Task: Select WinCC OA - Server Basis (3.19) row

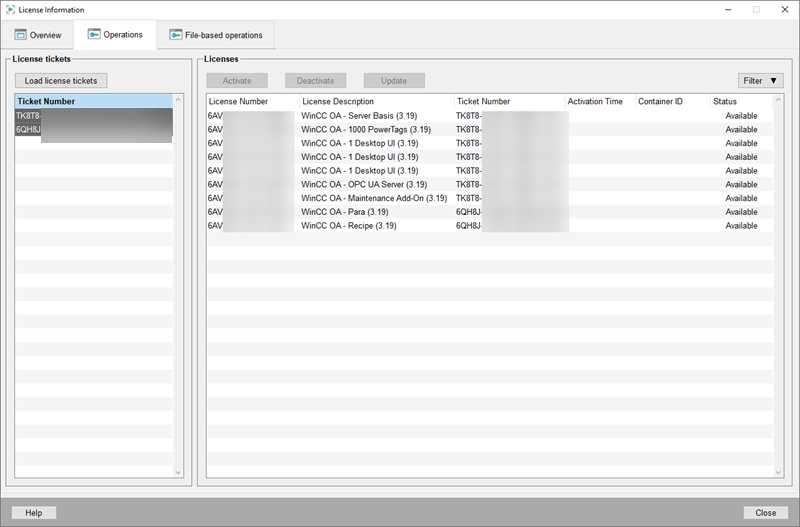Action: [x=490, y=116]
